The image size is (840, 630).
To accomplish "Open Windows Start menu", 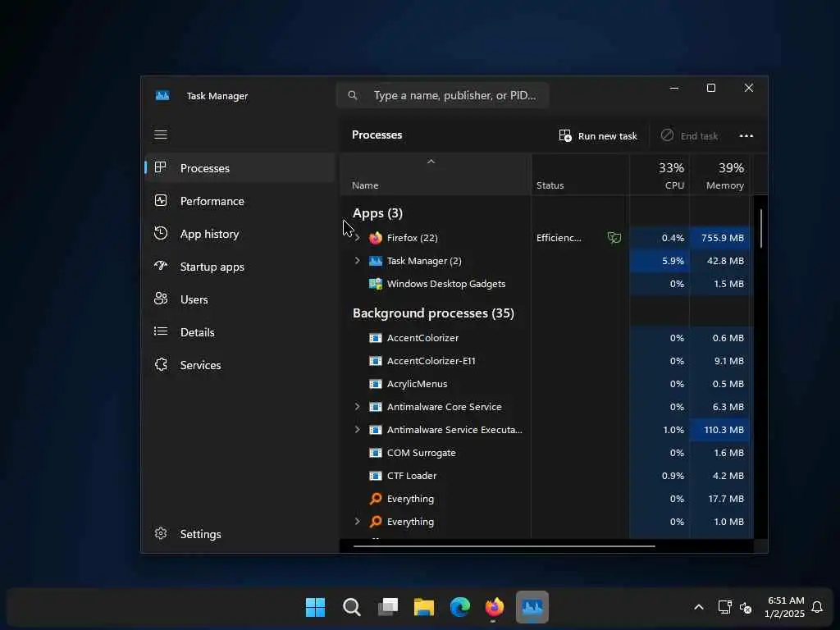I will [315, 607].
